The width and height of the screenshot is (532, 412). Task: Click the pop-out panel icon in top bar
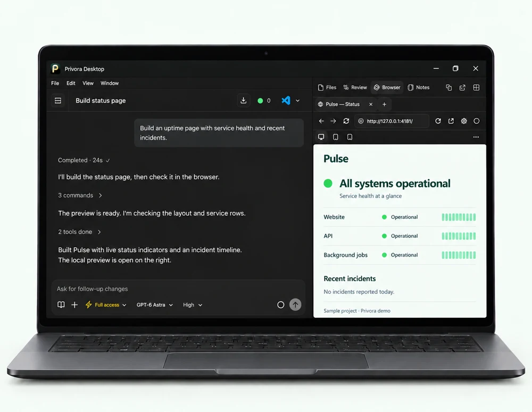click(x=462, y=87)
